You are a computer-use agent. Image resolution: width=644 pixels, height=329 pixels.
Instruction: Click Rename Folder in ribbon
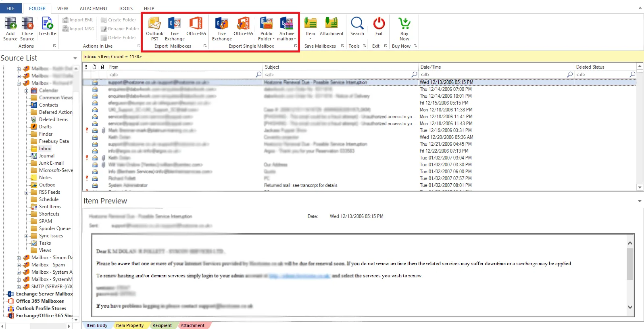[120, 29]
